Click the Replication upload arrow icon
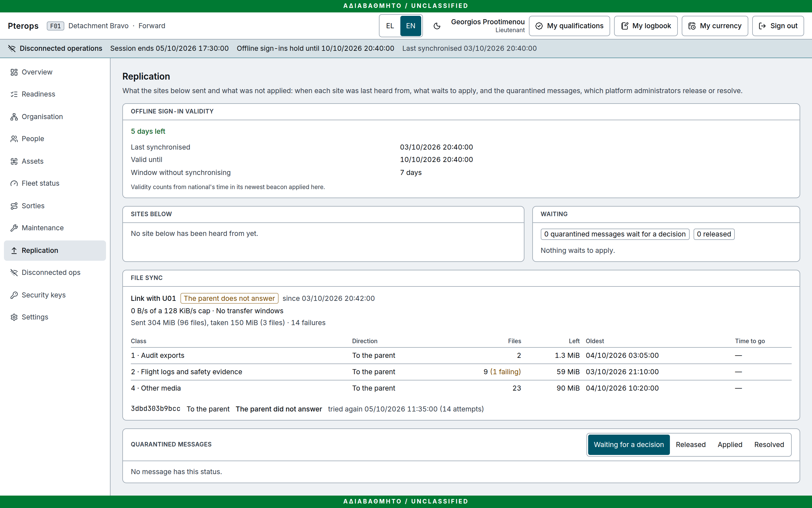This screenshot has width=812, height=508. click(x=14, y=251)
